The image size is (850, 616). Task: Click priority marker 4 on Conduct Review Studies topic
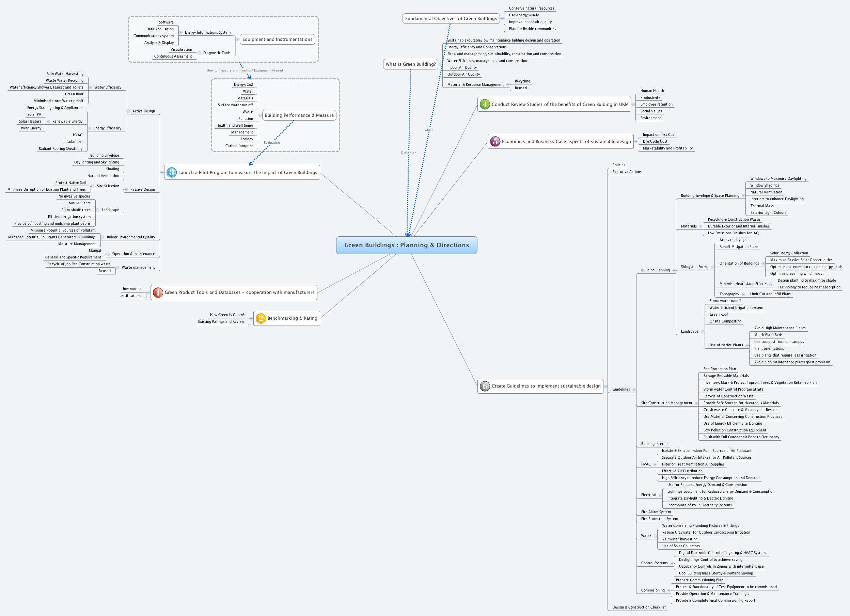coord(485,105)
